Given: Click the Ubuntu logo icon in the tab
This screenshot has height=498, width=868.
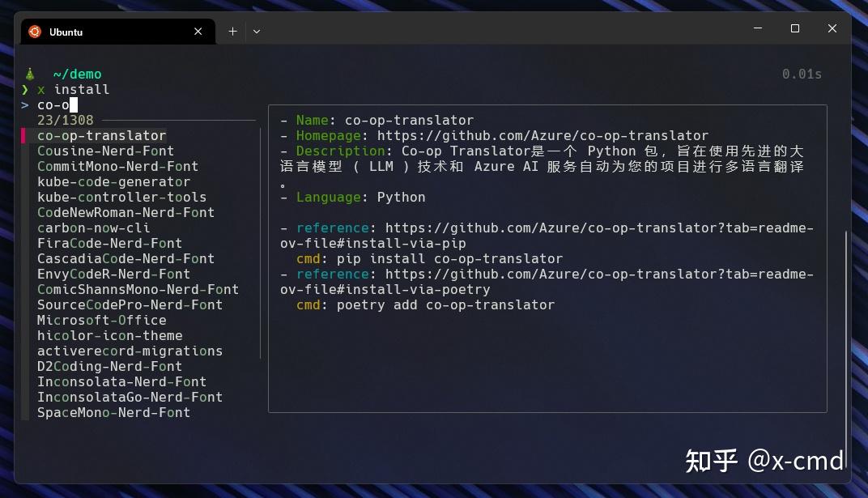Looking at the screenshot, I should pos(35,32).
